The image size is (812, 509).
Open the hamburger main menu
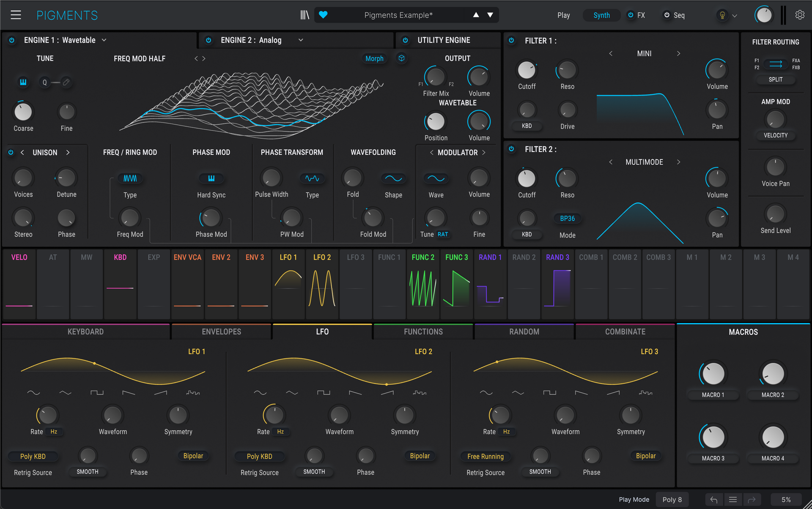point(16,15)
